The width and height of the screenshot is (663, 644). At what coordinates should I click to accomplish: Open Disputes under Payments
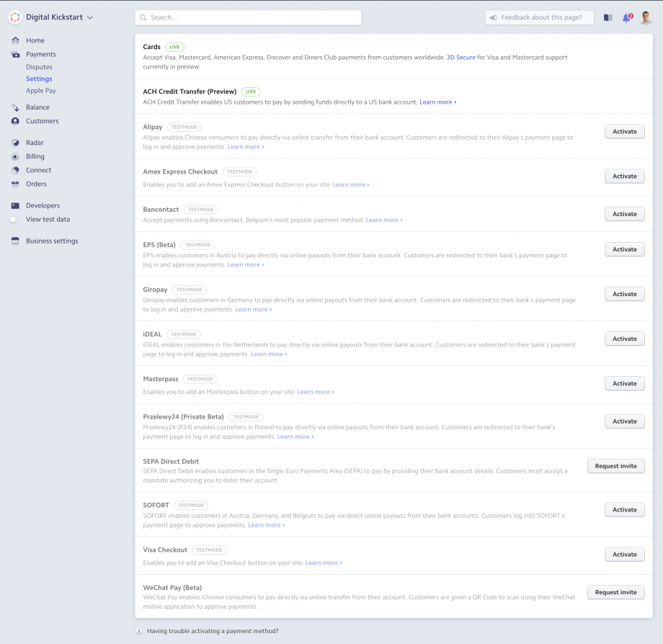click(x=40, y=67)
